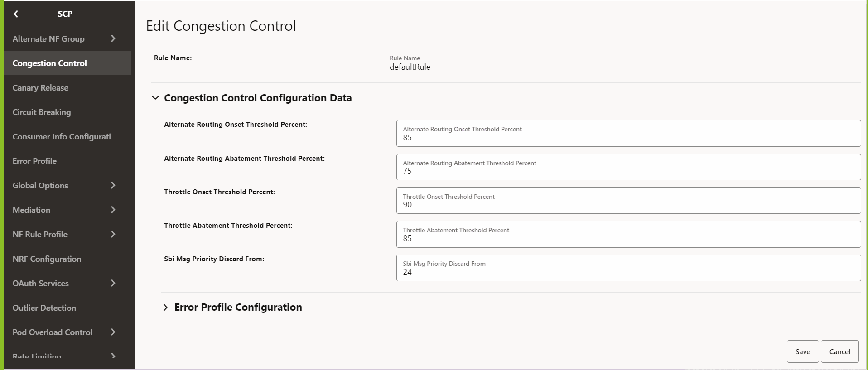Viewport: 868px width, 370px height.
Task: Expand OAuth Services chevron
Action: click(113, 283)
